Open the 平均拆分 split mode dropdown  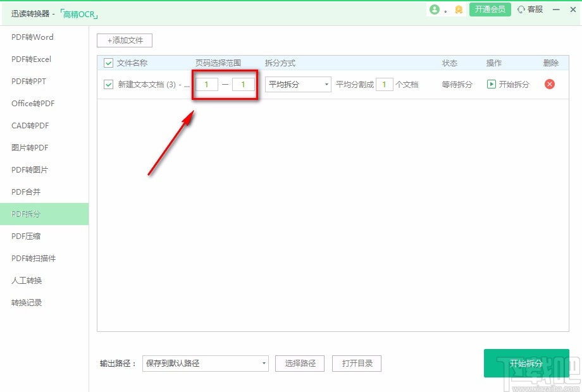pyautogui.click(x=298, y=84)
